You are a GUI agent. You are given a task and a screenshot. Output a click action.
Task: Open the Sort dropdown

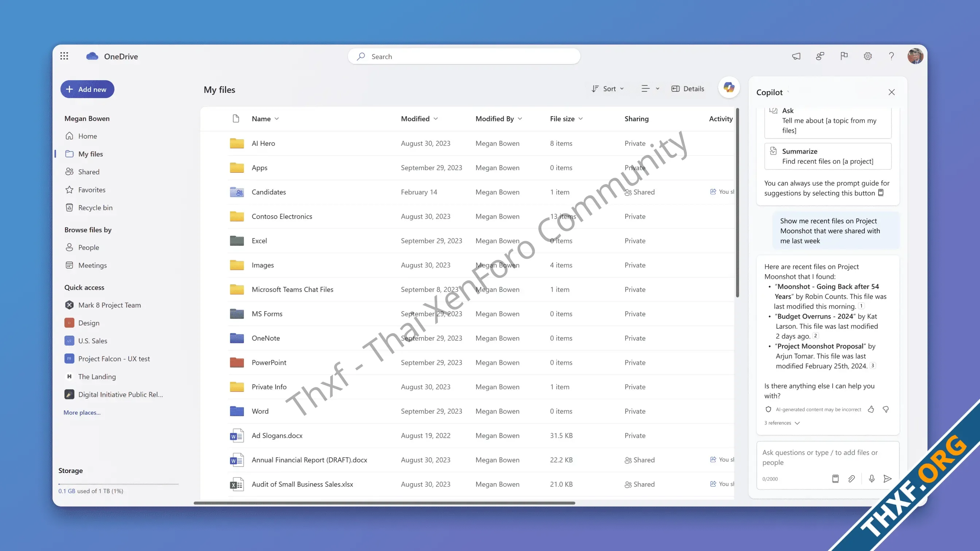(607, 89)
